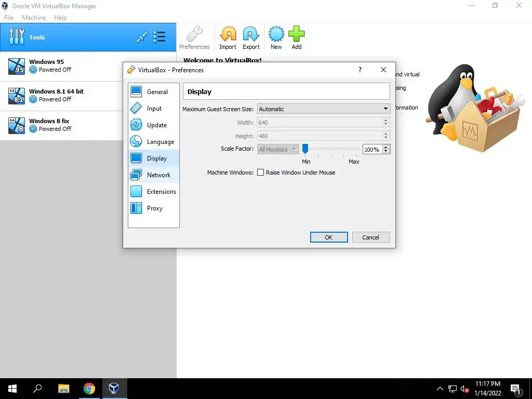Viewport: 532px width, 399px height.
Task: Open the Language preferences section
Action: click(153, 141)
